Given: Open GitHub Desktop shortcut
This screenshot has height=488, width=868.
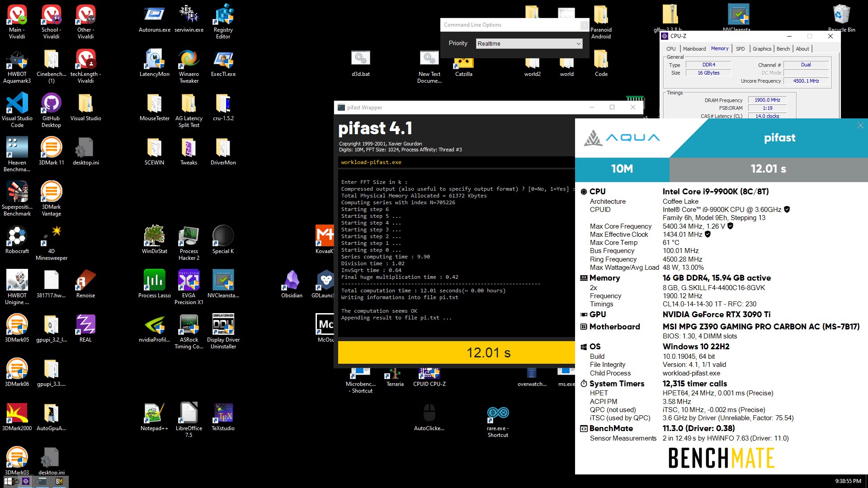Looking at the screenshot, I should [52, 110].
